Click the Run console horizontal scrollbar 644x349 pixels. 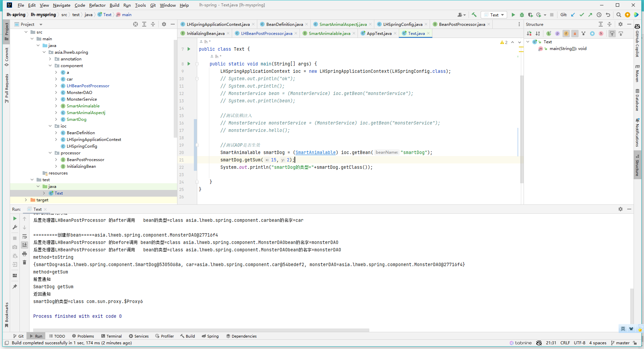(201, 330)
